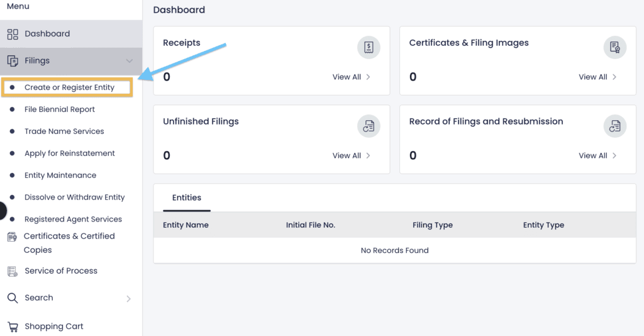
Task: Open the Shopping Cart menu item
Action: coord(54,326)
